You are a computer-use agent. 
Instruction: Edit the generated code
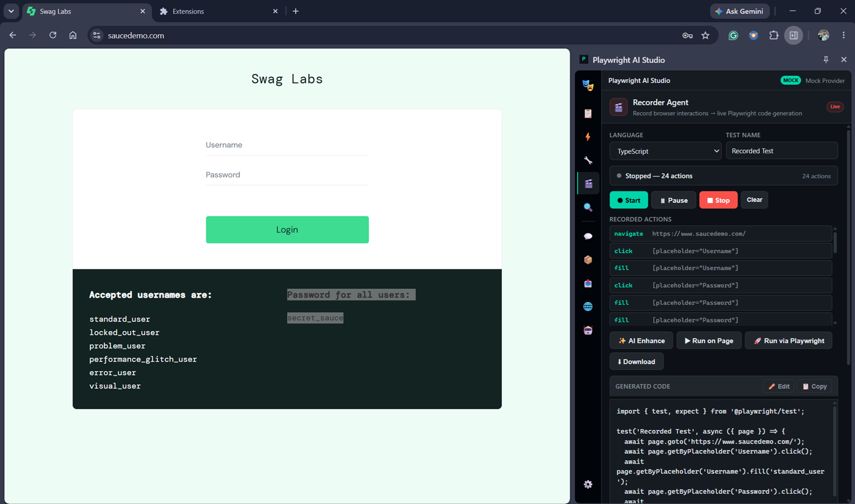pyautogui.click(x=779, y=386)
